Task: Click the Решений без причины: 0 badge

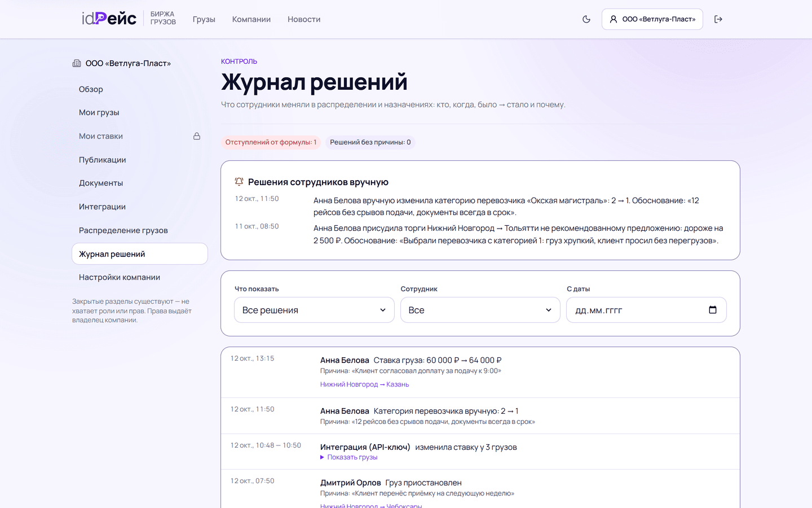Action: click(x=370, y=142)
